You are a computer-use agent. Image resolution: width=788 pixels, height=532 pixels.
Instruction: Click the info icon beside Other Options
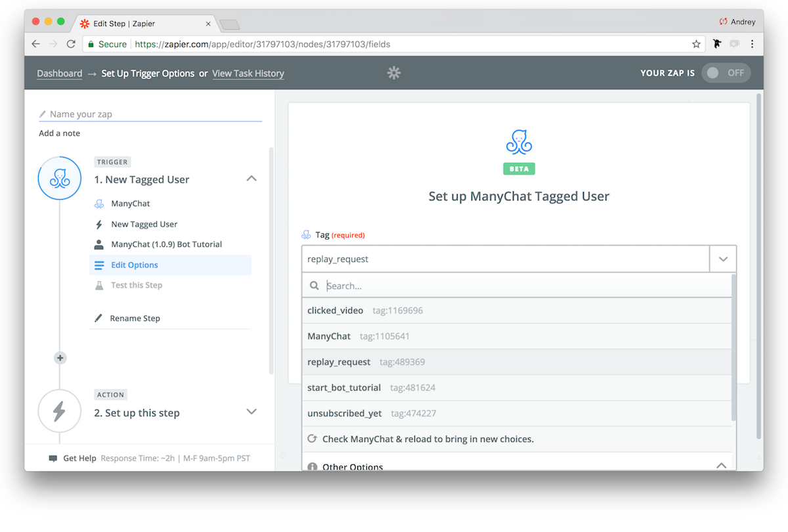pyautogui.click(x=313, y=467)
